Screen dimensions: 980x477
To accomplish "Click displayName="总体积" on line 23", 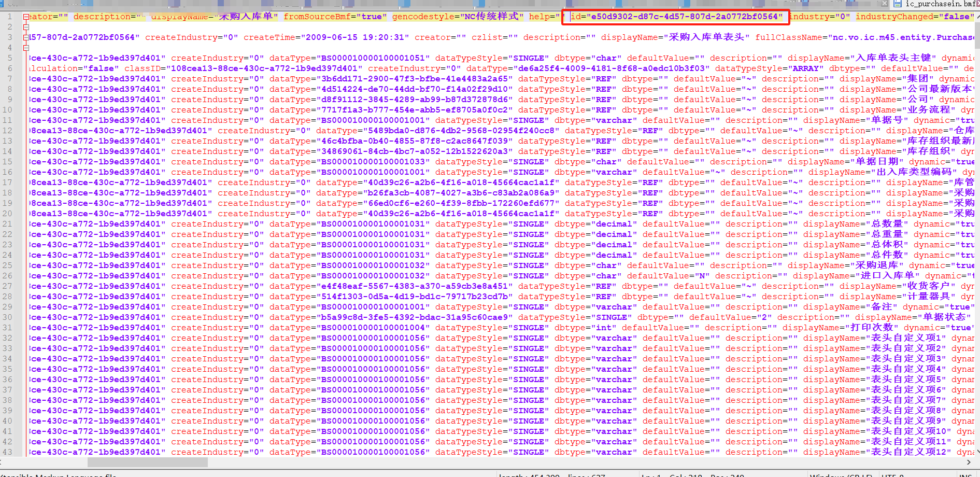I will tap(856, 245).
